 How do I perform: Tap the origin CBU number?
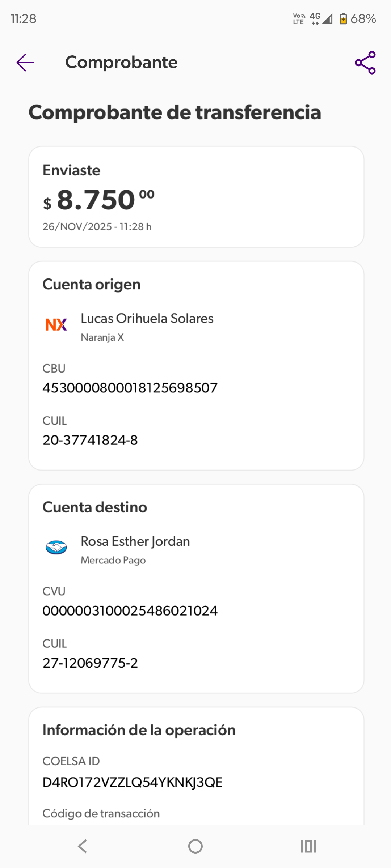pos(130,388)
